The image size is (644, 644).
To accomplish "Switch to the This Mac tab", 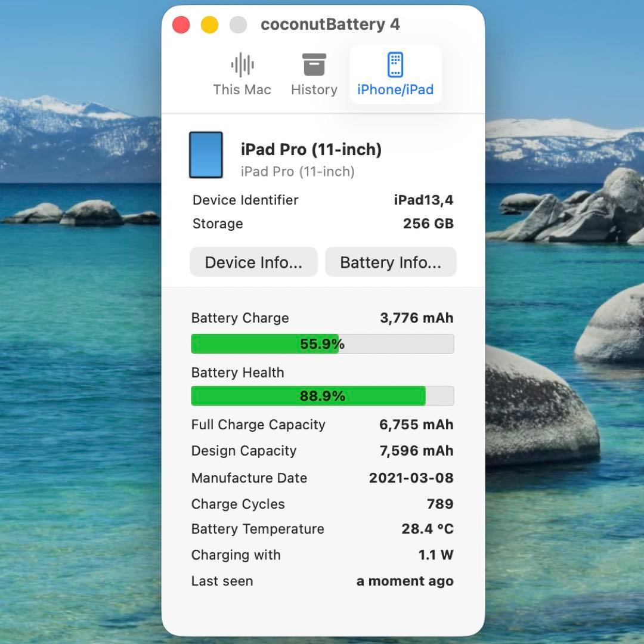I will click(x=241, y=89).
